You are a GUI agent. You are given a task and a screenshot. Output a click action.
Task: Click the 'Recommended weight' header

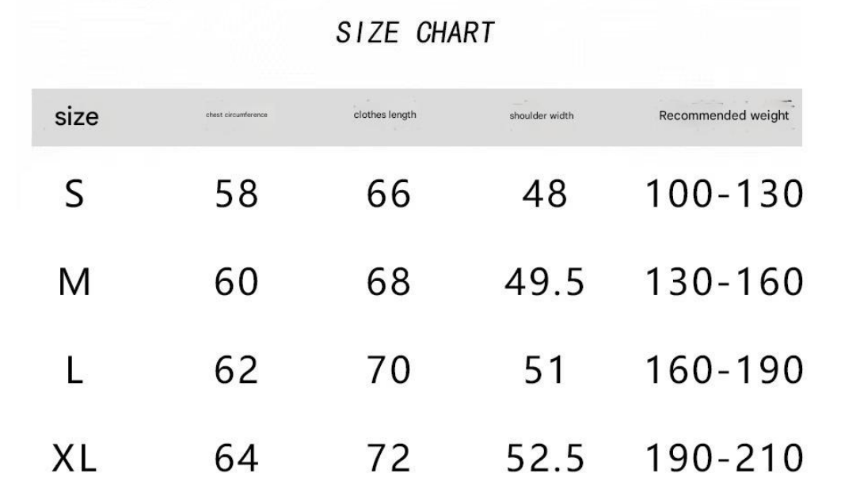[x=724, y=116]
